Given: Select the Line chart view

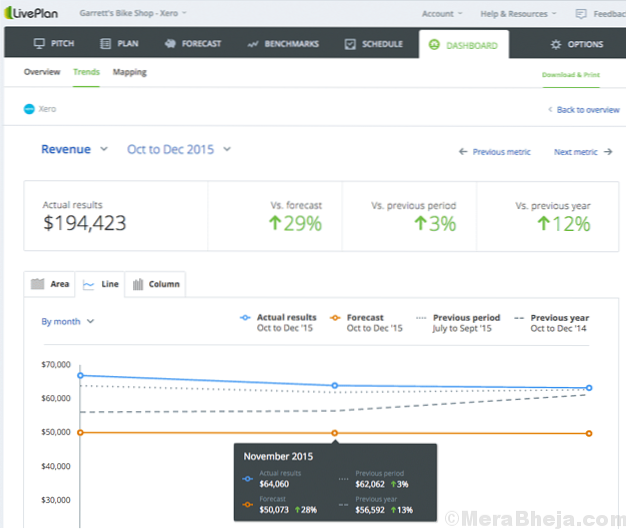Looking at the screenshot, I should (101, 284).
